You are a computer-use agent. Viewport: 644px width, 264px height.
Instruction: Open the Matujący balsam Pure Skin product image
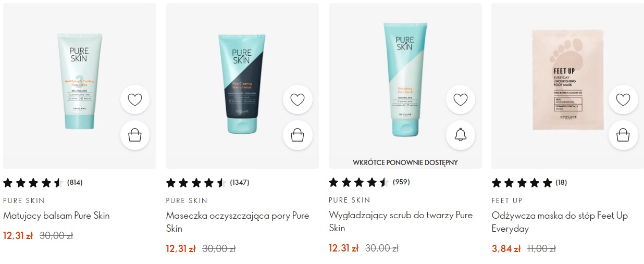coord(80,81)
